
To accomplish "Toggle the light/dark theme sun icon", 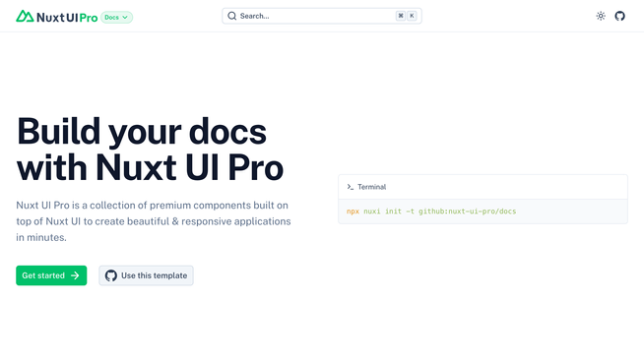I will [601, 16].
